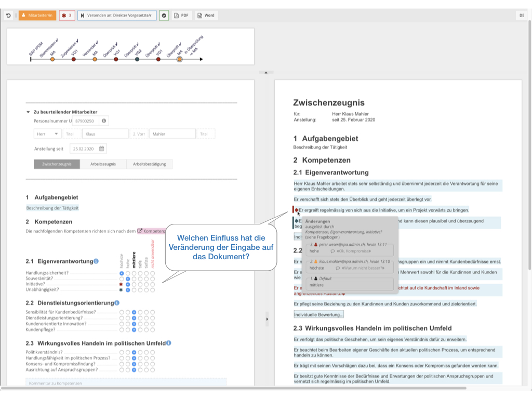532x399 pixels.
Task: Click Individuelle Bewertung box under section 2.2
Action: tap(318, 315)
